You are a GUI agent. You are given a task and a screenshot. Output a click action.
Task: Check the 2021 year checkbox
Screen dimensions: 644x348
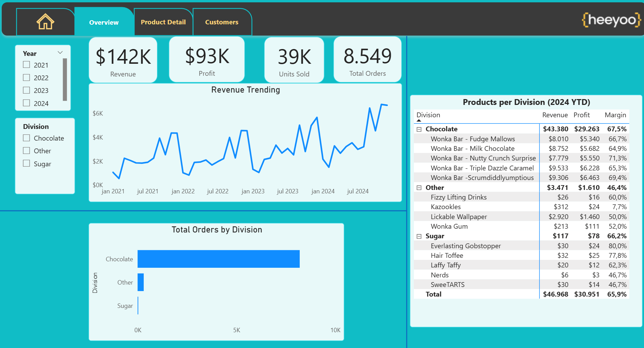pyautogui.click(x=26, y=64)
